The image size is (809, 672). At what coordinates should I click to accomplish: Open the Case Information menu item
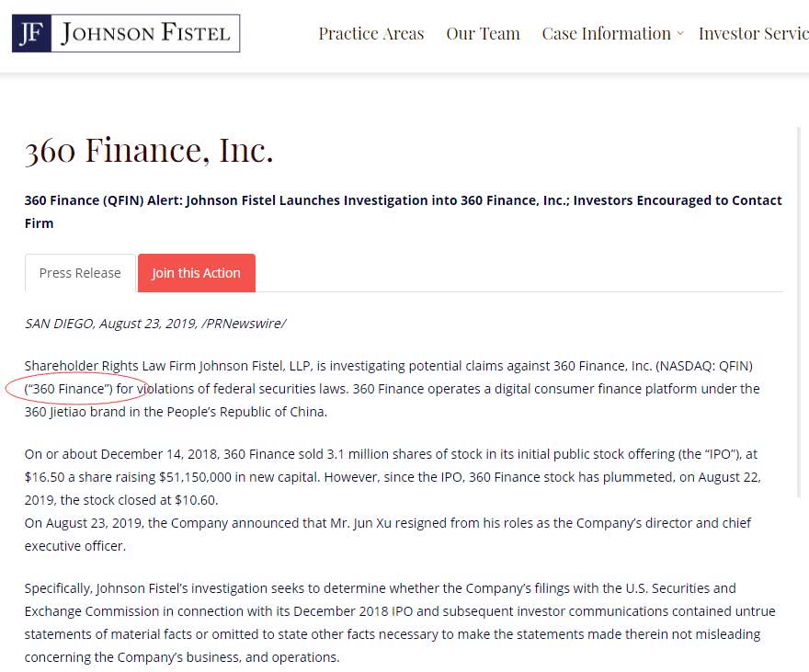pos(606,33)
